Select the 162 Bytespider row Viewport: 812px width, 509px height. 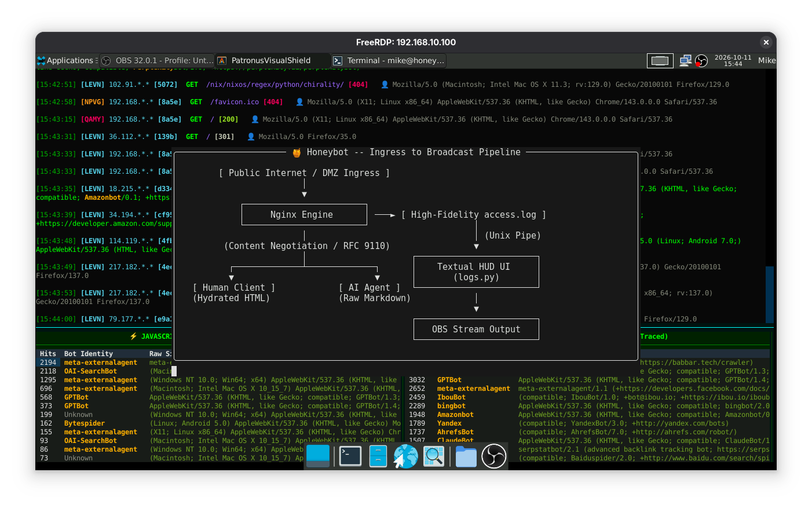[219, 423]
